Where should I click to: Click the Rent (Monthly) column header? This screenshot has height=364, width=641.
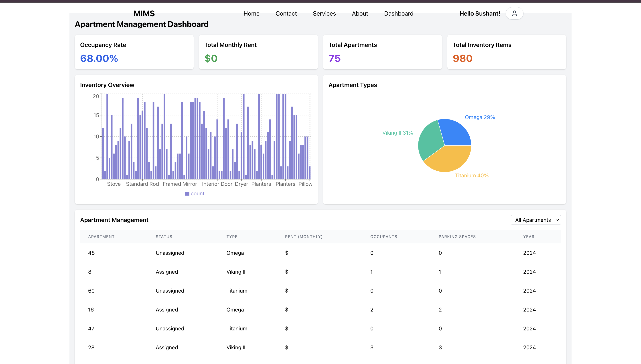(x=304, y=237)
